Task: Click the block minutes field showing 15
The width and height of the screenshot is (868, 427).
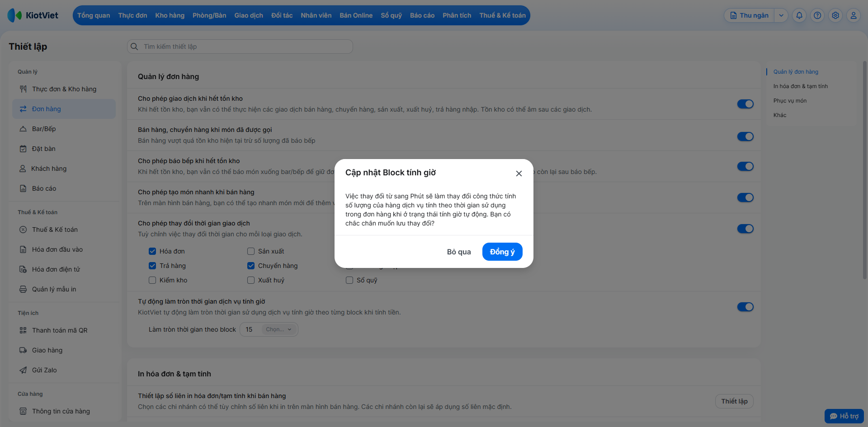Action: click(251, 329)
